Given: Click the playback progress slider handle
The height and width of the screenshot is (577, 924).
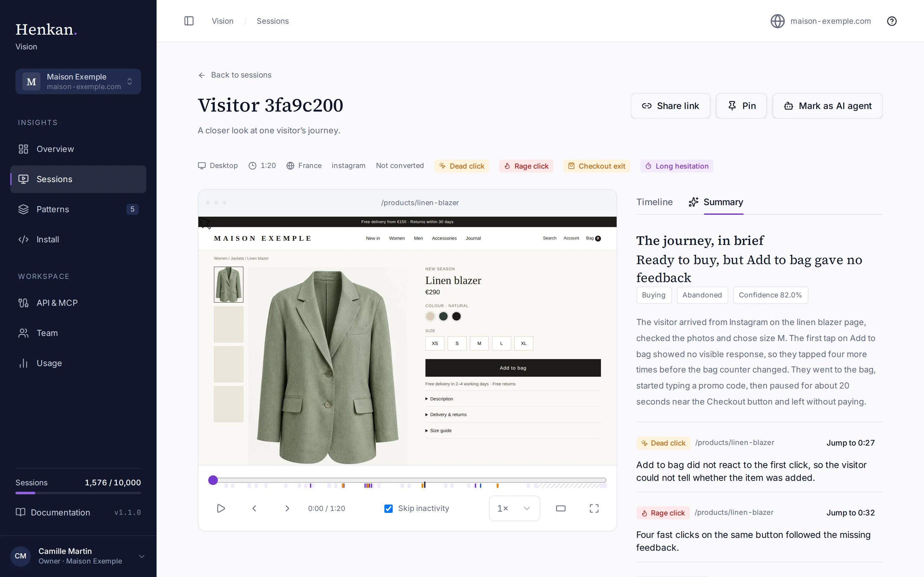Looking at the screenshot, I should pos(213,480).
